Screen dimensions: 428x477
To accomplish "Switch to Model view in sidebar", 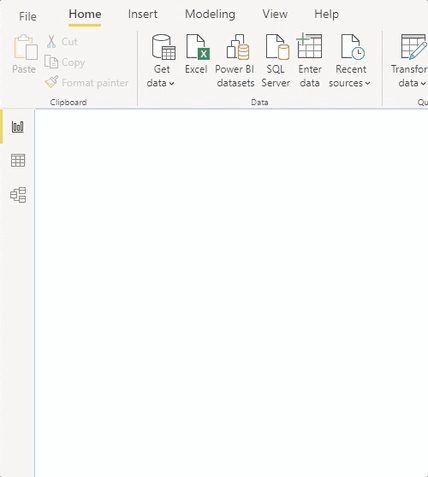I will (x=18, y=195).
